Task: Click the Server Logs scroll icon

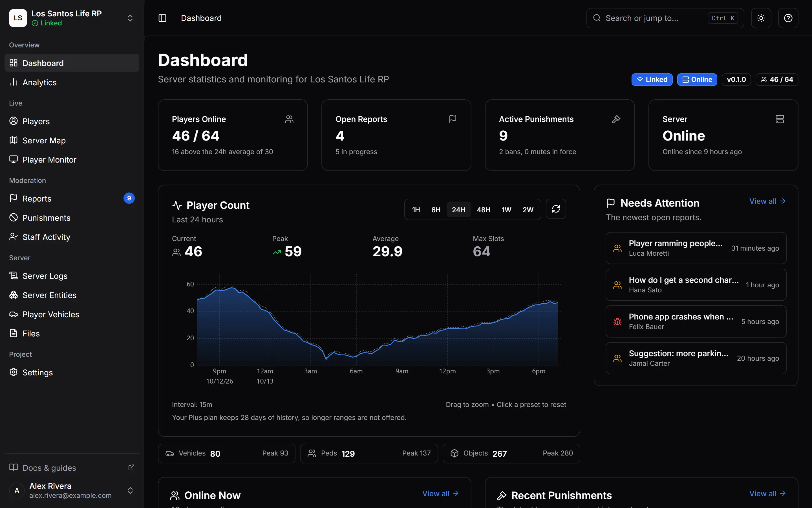Action: pos(14,275)
